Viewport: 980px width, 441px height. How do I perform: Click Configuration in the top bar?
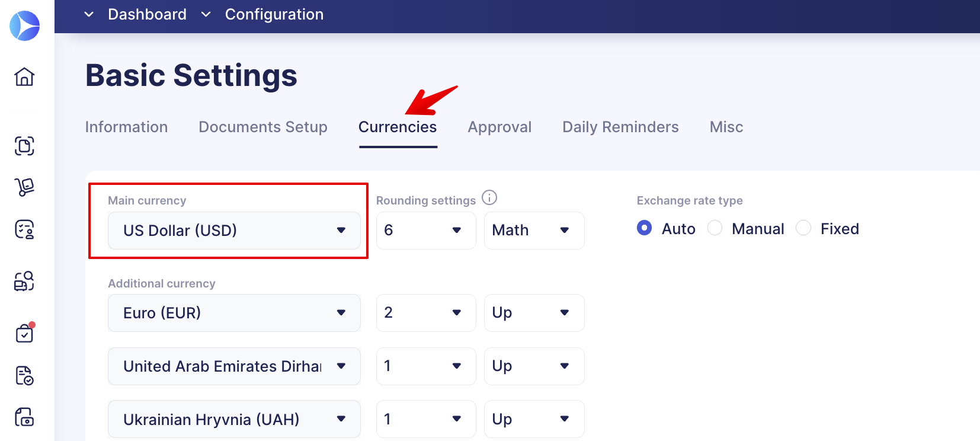point(274,14)
